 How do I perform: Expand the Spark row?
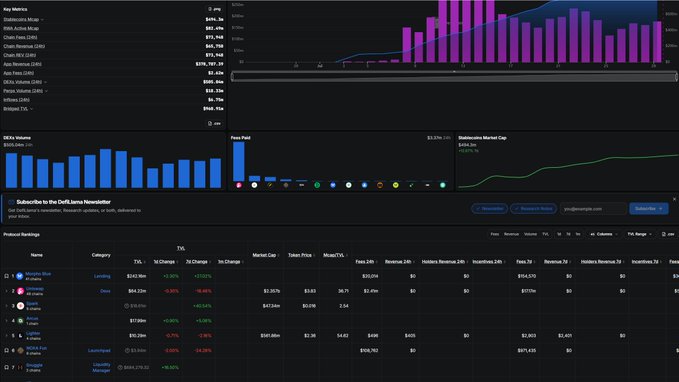coord(6,306)
